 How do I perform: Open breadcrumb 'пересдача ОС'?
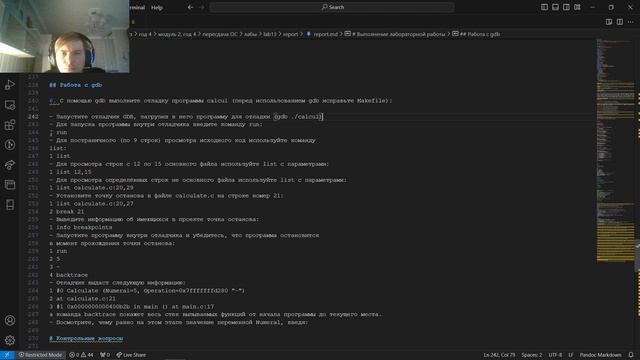220,34
